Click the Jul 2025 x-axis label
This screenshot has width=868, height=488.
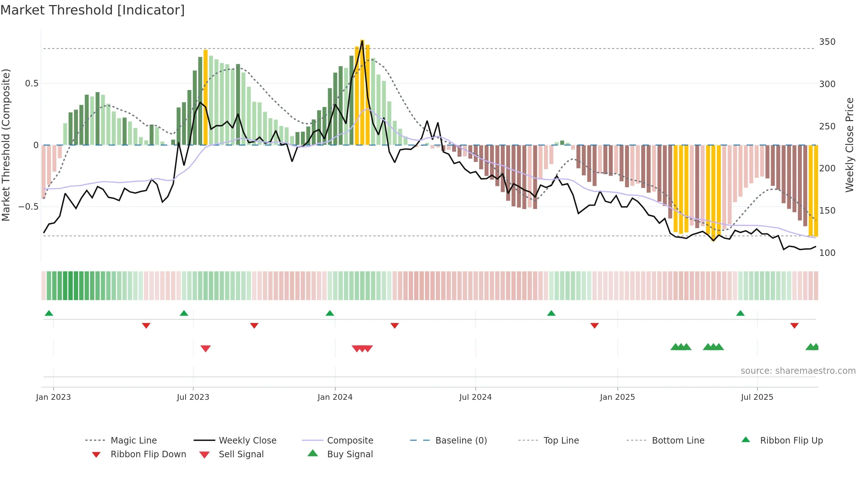(757, 397)
